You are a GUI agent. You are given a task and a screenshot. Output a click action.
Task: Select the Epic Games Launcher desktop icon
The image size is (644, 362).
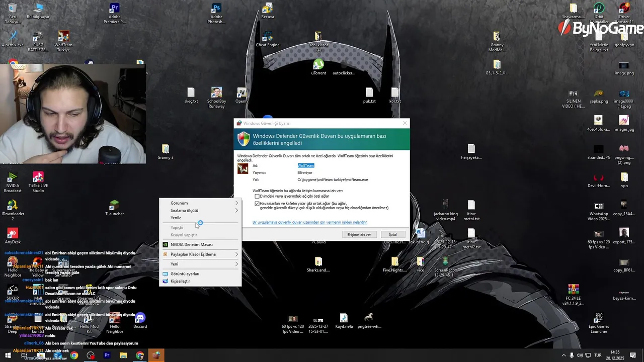599,323
